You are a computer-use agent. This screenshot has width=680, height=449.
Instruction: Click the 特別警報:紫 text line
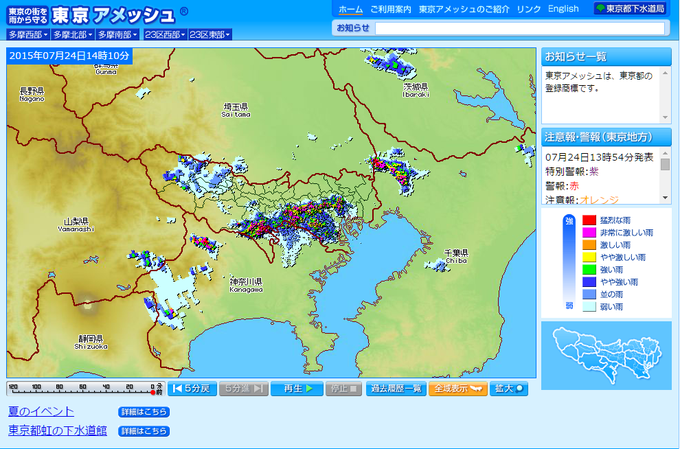coord(572,171)
